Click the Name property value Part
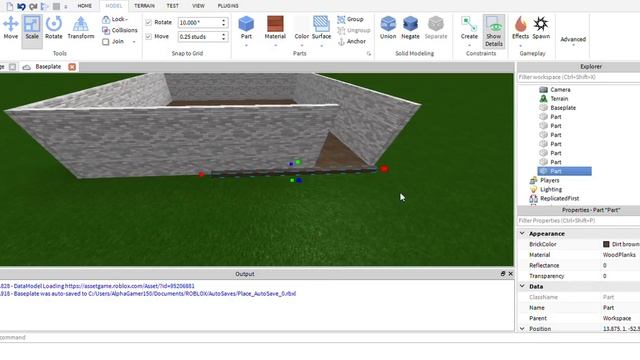640x360 pixels. 608,308
